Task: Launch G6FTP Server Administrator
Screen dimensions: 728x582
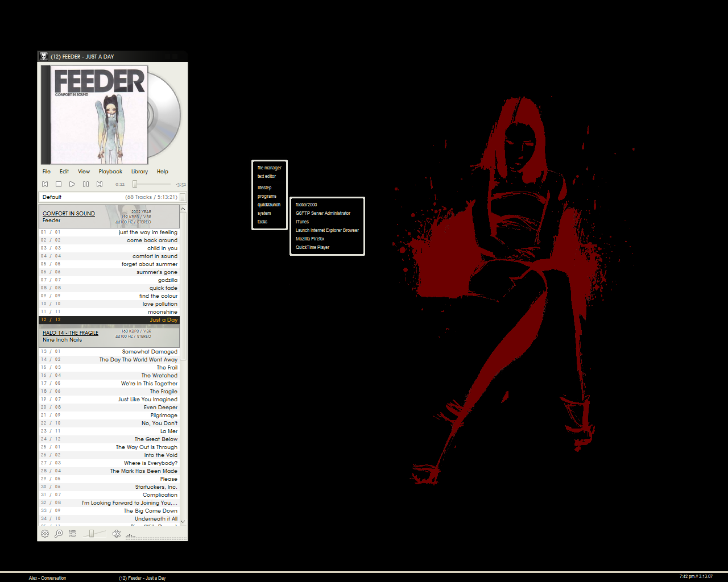Action: (x=323, y=213)
